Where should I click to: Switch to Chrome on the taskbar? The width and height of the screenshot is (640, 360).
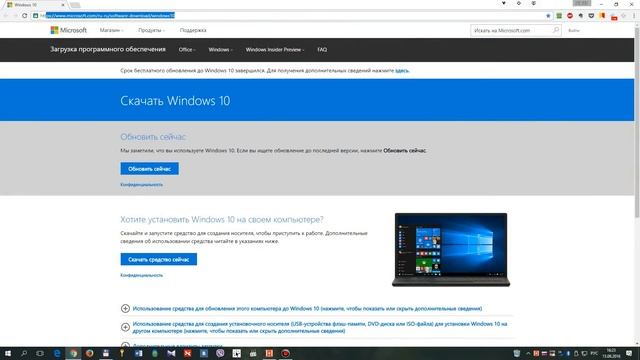point(73,353)
